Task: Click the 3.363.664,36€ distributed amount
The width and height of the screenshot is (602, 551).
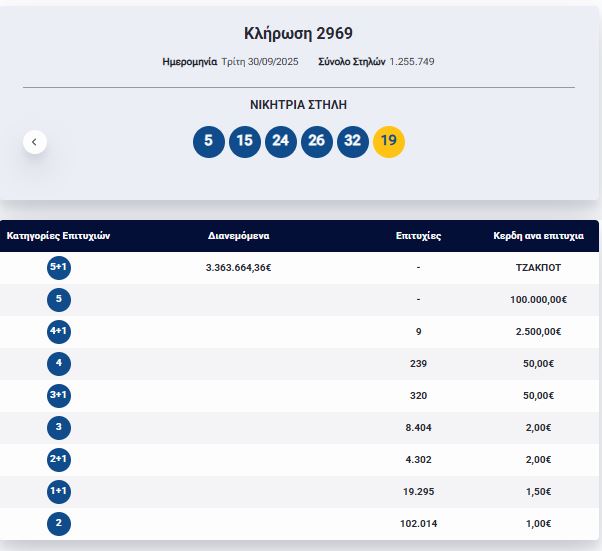Action: tap(239, 268)
